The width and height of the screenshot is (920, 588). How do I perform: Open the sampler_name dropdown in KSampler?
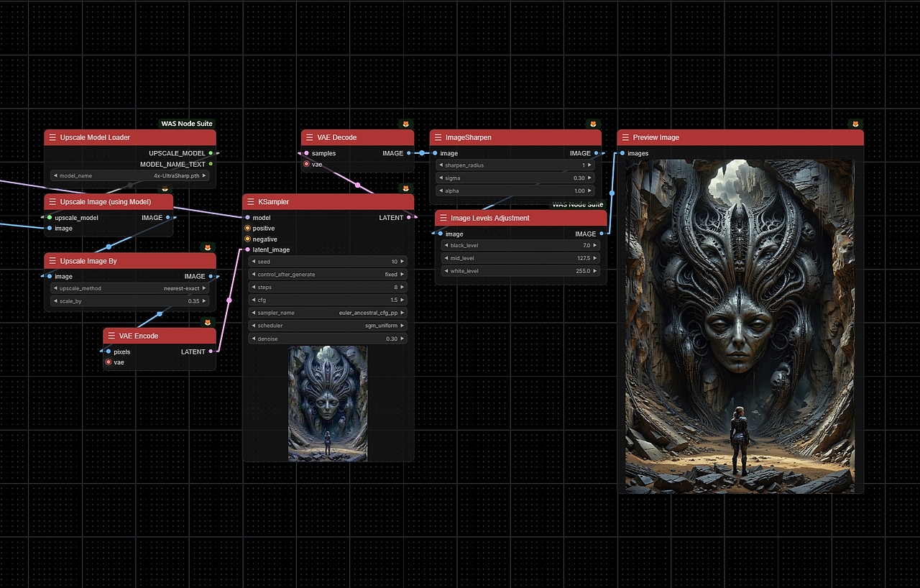coord(328,313)
